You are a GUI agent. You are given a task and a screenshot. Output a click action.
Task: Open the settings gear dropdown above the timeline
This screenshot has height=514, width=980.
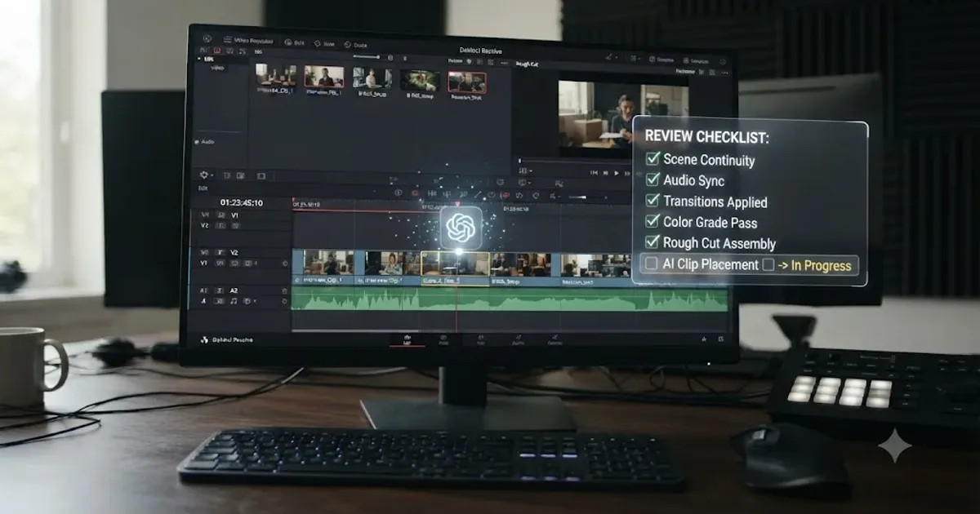(x=205, y=175)
